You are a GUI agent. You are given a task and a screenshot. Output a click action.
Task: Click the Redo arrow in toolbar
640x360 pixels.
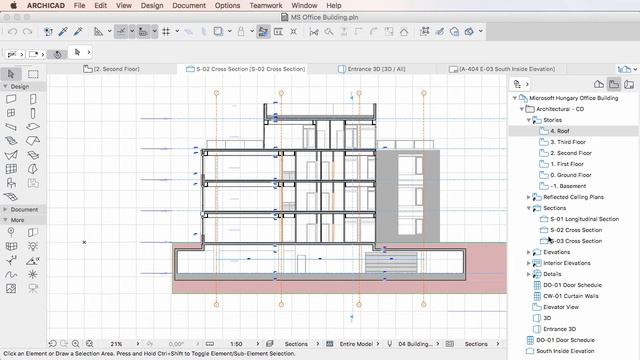(x=27, y=31)
